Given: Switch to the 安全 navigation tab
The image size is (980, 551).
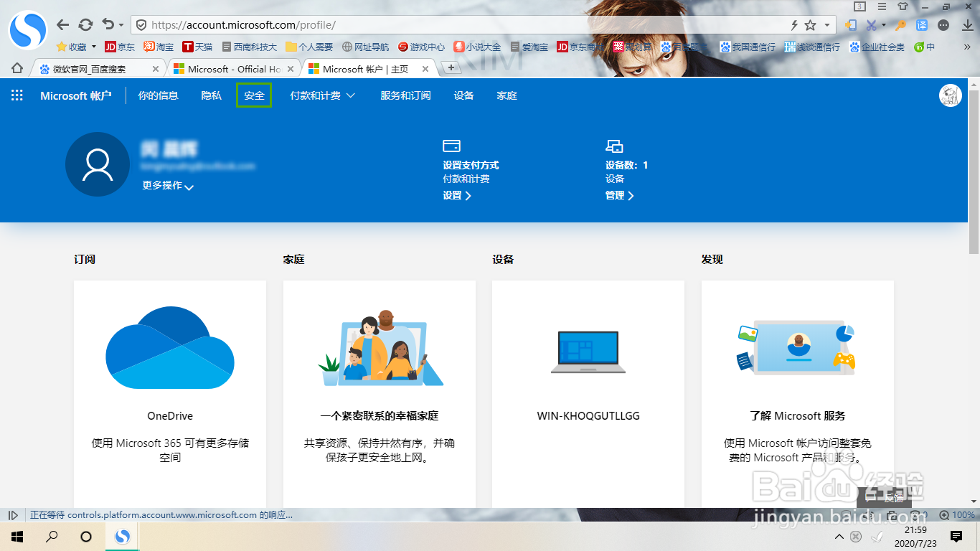Looking at the screenshot, I should click(255, 95).
